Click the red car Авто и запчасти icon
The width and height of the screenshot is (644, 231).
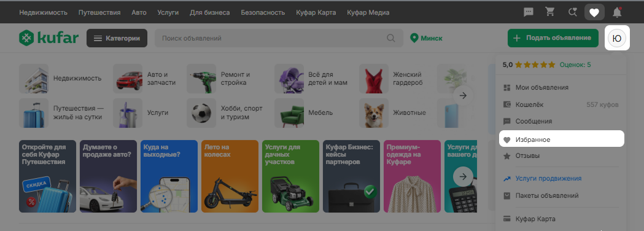click(128, 79)
